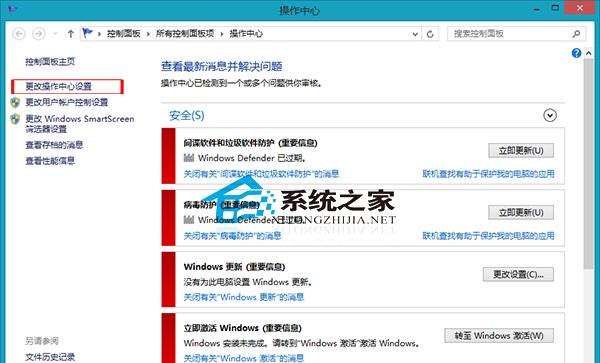600x363 pixels.
Task: Open help with the blue question mark icon
Action: (x=576, y=53)
